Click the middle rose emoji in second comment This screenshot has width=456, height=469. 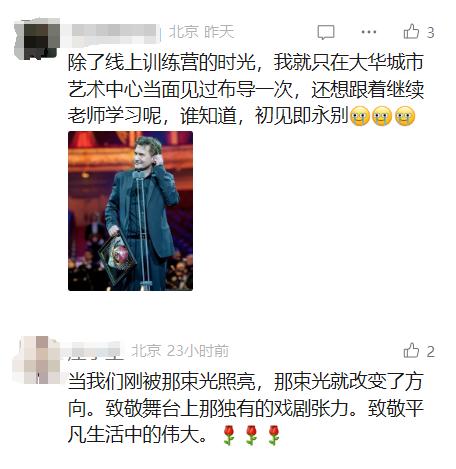pos(251,435)
